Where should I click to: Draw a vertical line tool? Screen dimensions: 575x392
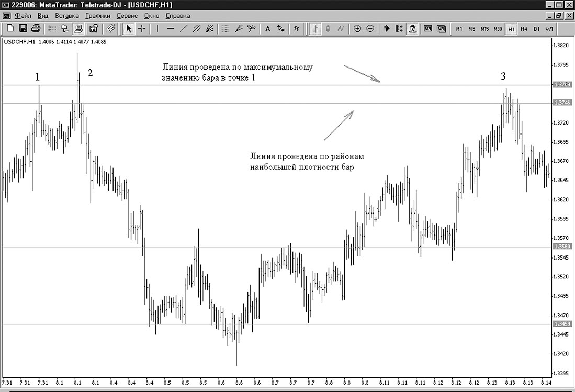(x=157, y=28)
